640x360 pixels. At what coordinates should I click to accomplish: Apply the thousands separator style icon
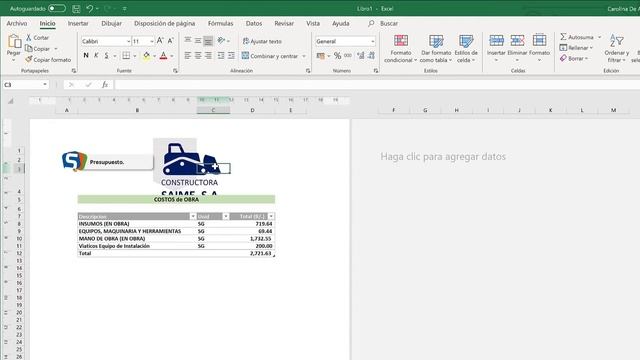[x=348, y=56]
